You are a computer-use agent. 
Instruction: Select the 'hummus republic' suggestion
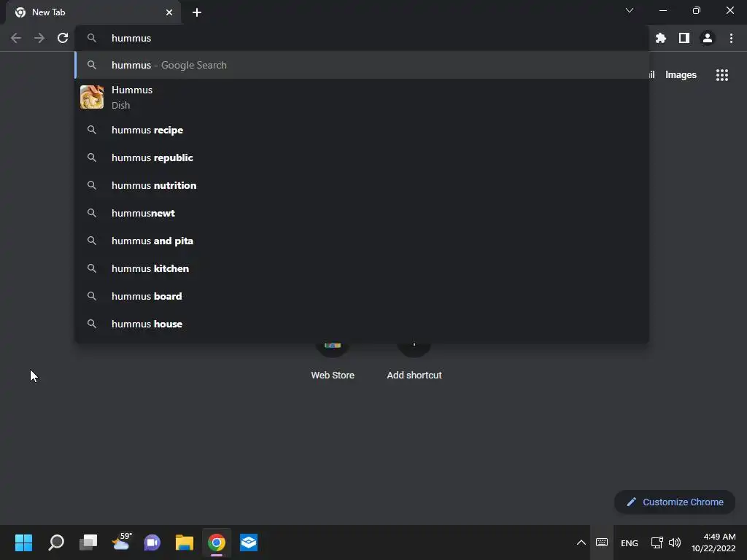(x=362, y=157)
